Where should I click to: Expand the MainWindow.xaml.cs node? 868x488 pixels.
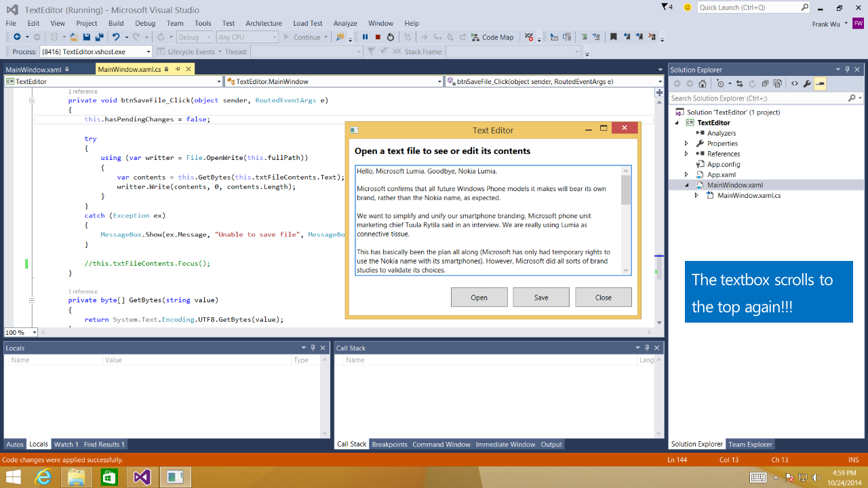pos(696,195)
